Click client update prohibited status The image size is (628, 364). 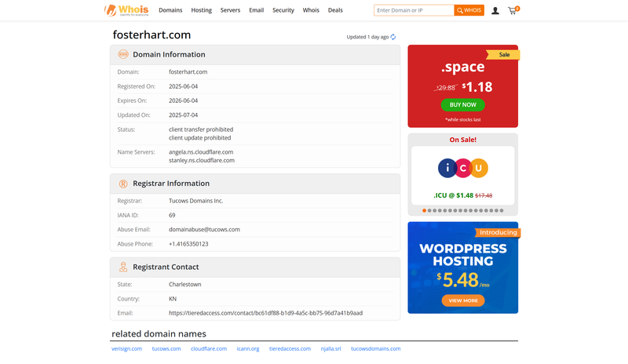click(x=200, y=138)
